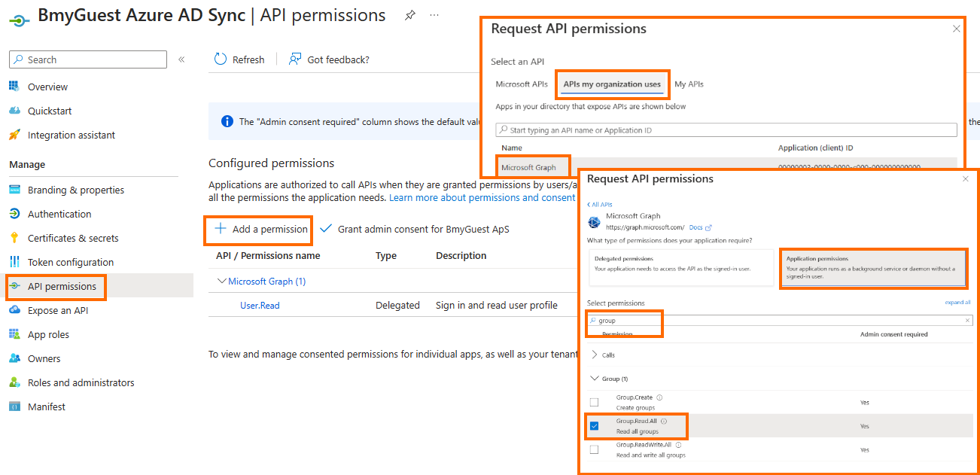
Task: Open the Owners section
Action: [44, 358]
